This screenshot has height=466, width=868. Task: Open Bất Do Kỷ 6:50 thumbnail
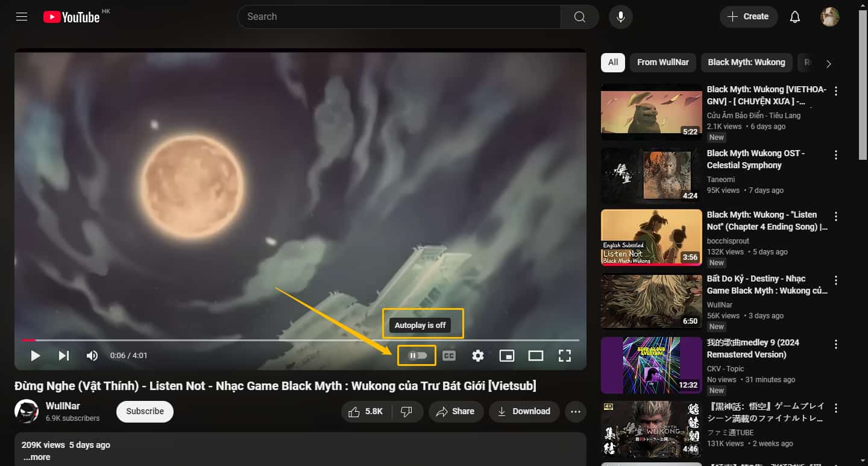click(652, 301)
